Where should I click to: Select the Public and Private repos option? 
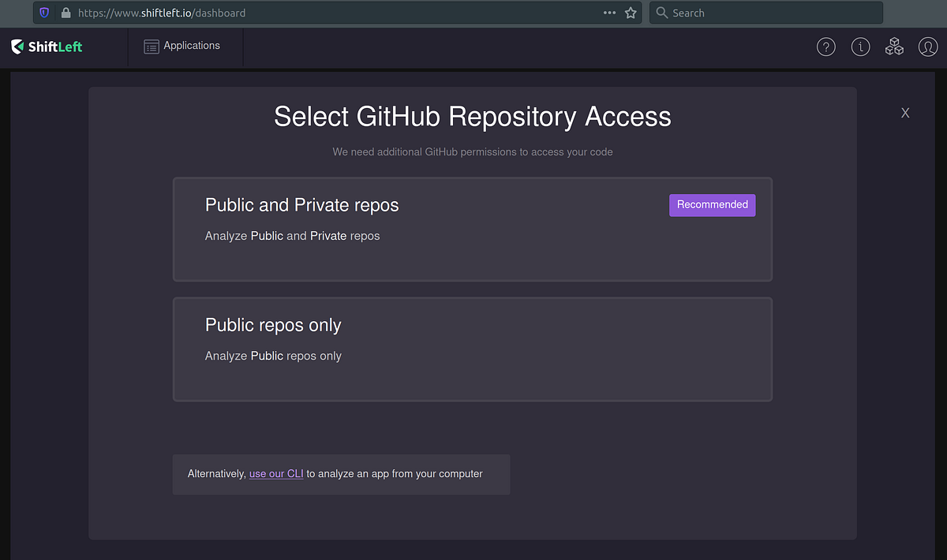point(472,229)
